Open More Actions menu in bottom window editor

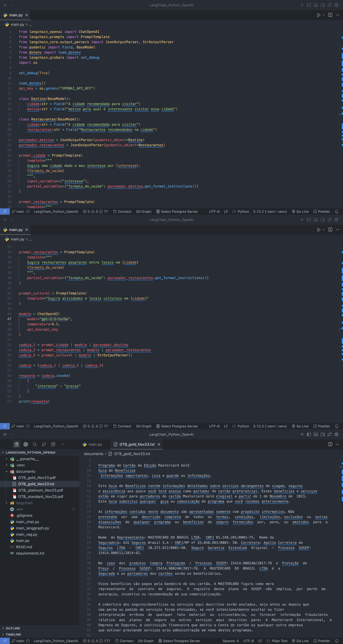338,444
